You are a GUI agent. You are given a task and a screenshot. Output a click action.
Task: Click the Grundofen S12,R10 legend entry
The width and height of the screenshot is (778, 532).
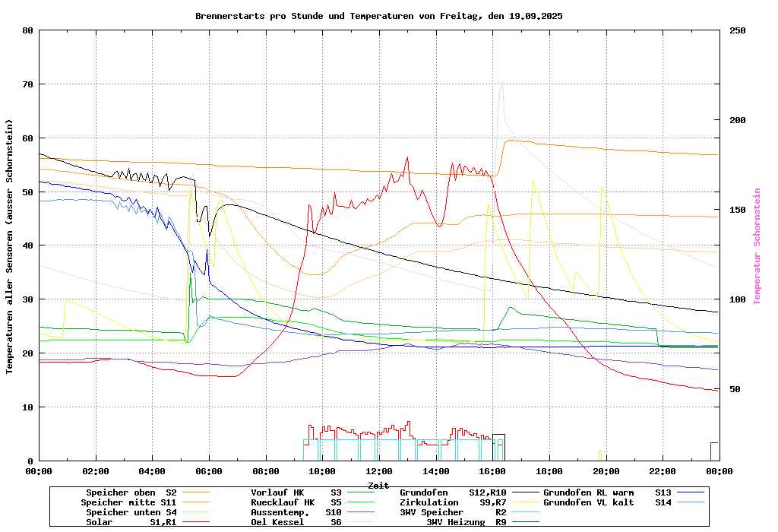pos(453,492)
